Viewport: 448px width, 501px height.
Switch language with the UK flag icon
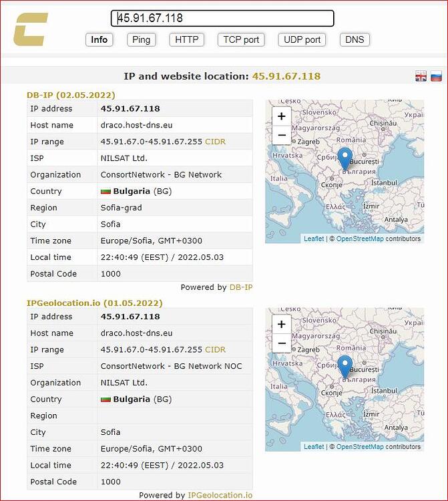point(421,76)
